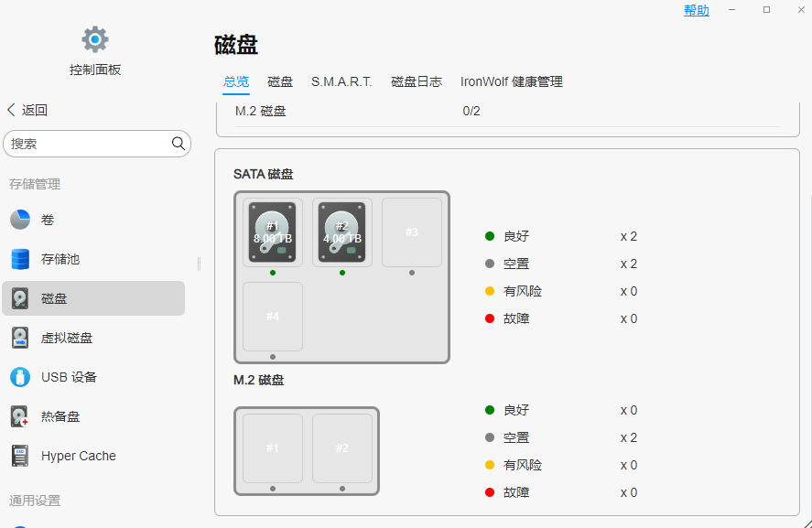812x528 pixels.
Task: Open the 热备盘 hot spare icon
Action: (x=20, y=416)
